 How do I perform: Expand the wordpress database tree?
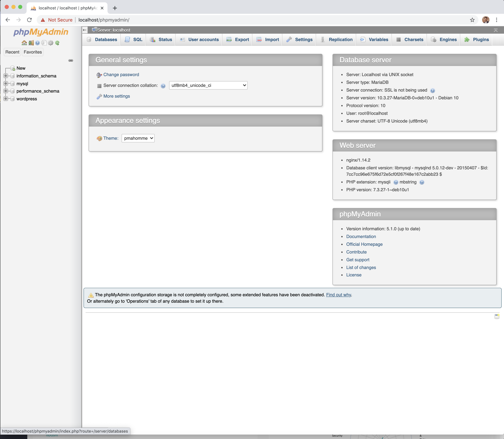point(6,99)
